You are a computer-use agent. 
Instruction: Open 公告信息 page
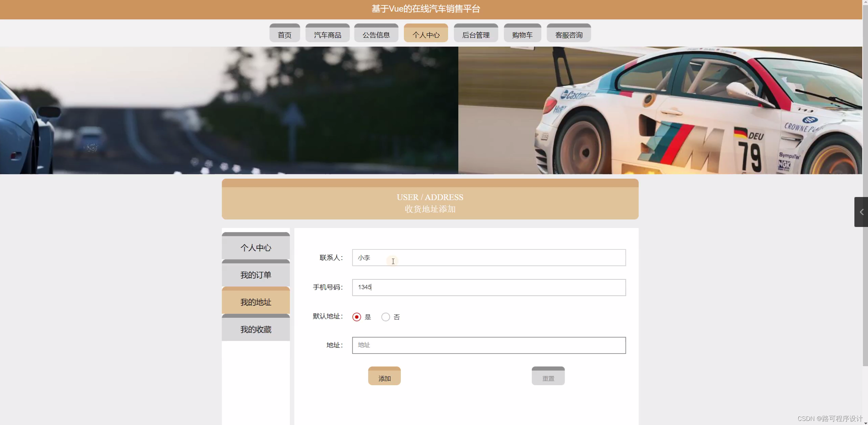[x=376, y=34]
